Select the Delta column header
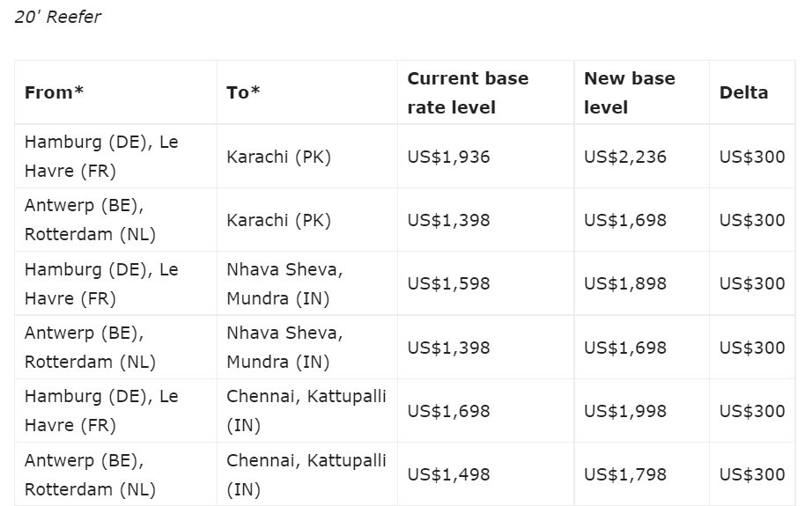This screenshot has width=812, height=506. (743, 92)
